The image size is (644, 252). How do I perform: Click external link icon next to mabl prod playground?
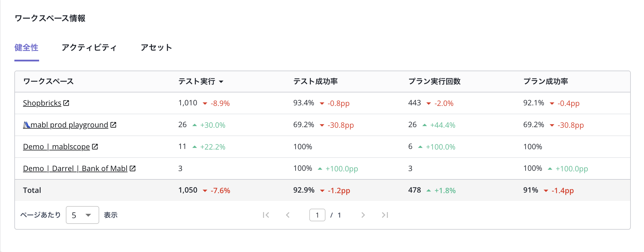click(x=113, y=125)
